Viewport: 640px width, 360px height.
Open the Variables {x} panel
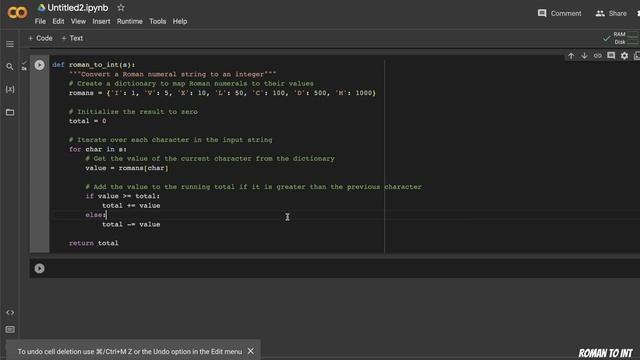(x=10, y=89)
